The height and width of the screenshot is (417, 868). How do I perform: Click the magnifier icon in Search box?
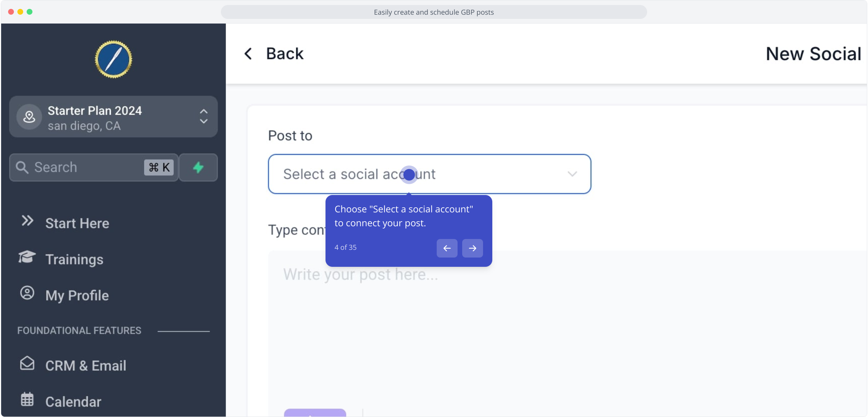pyautogui.click(x=22, y=167)
